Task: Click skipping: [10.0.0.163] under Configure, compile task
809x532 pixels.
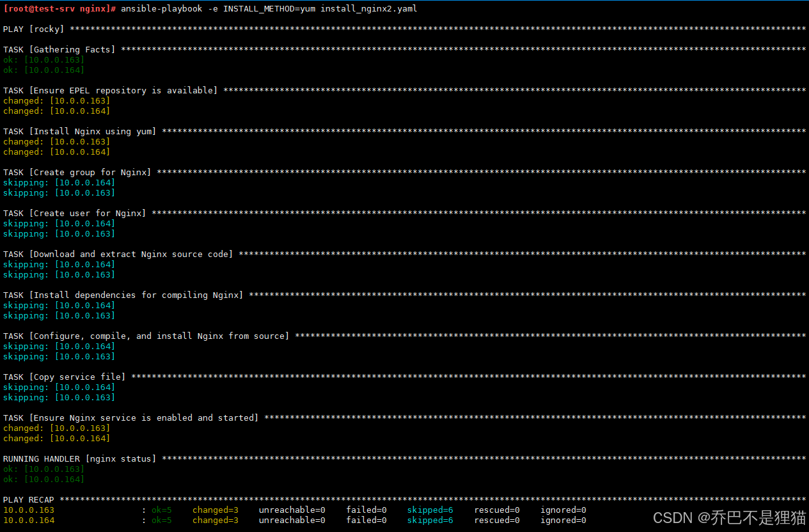Action: click(59, 357)
